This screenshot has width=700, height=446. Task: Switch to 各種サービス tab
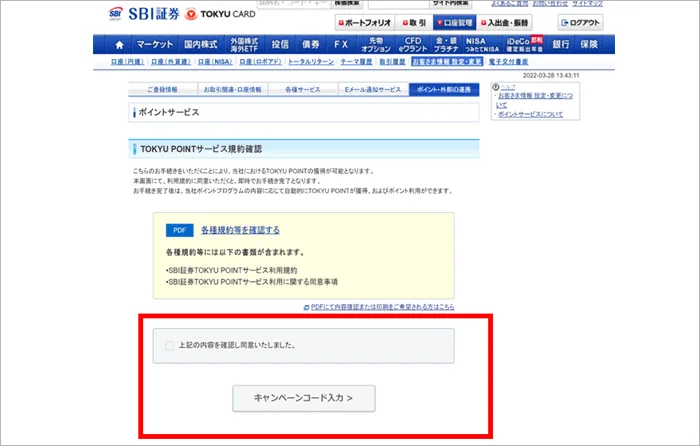[303, 89]
